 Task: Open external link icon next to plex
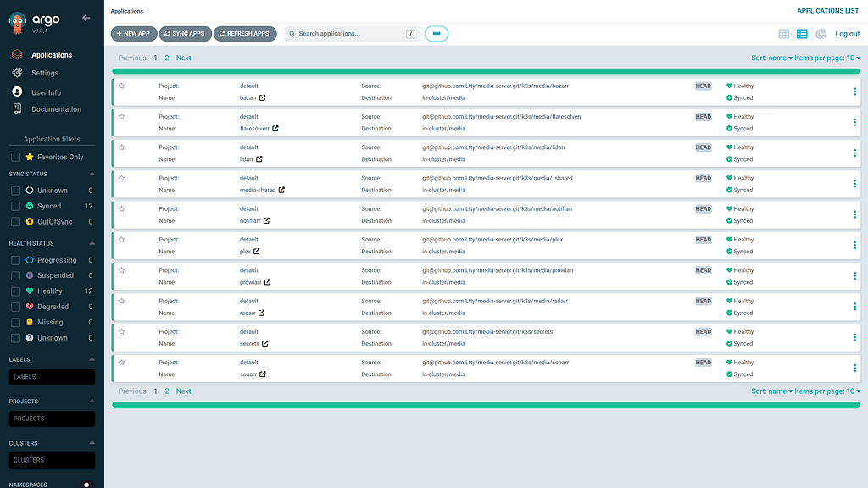[256, 251]
